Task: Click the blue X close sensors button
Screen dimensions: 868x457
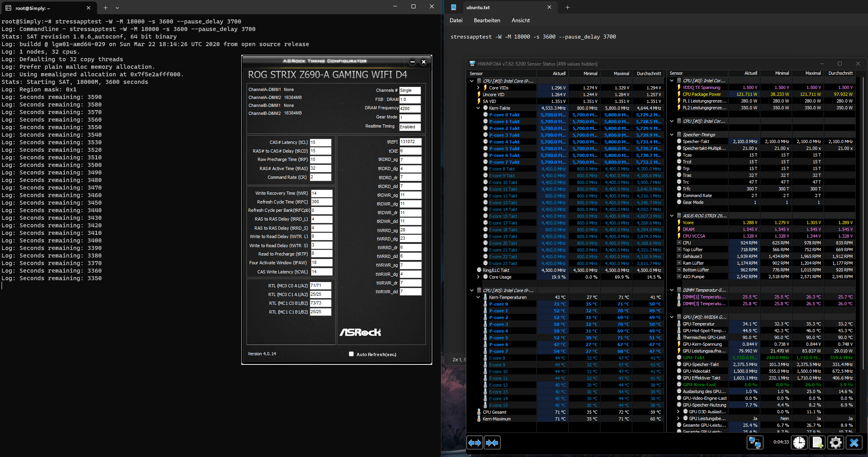Action: pyautogui.click(x=854, y=442)
